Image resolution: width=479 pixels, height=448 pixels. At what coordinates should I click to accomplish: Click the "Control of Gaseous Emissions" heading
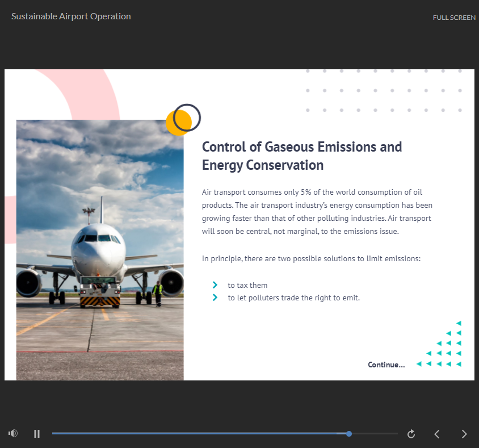click(302, 156)
